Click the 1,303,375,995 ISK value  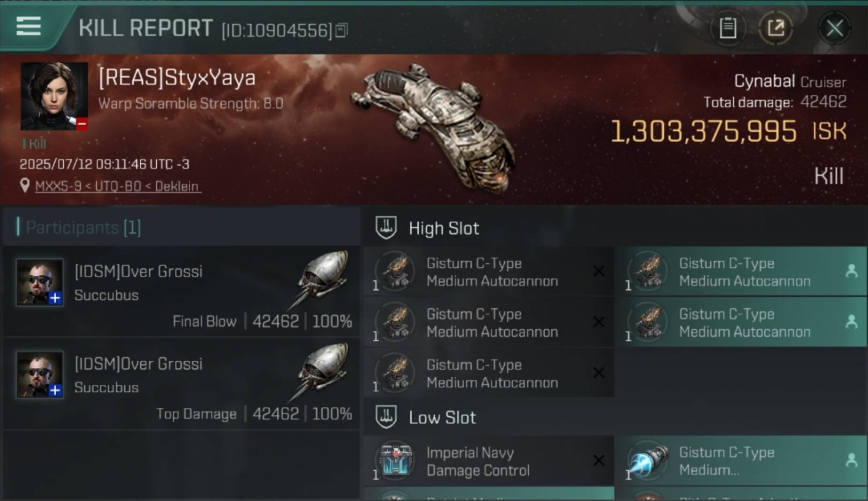click(x=704, y=132)
